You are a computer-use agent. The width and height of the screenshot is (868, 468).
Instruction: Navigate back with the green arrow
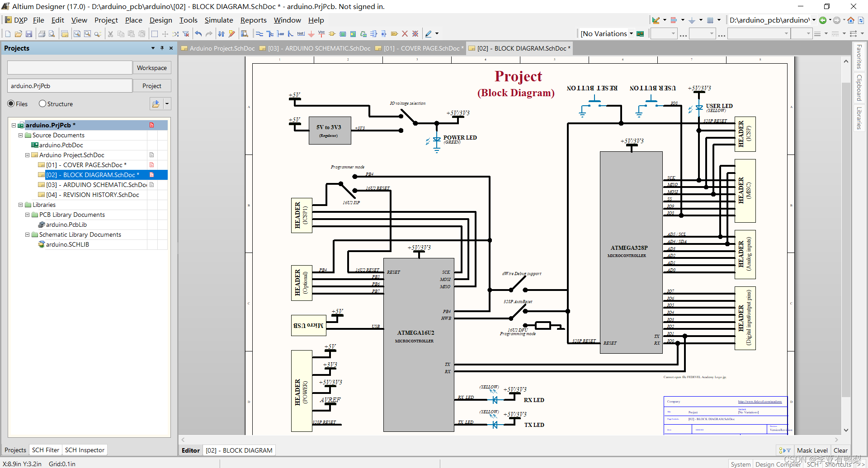point(823,20)
